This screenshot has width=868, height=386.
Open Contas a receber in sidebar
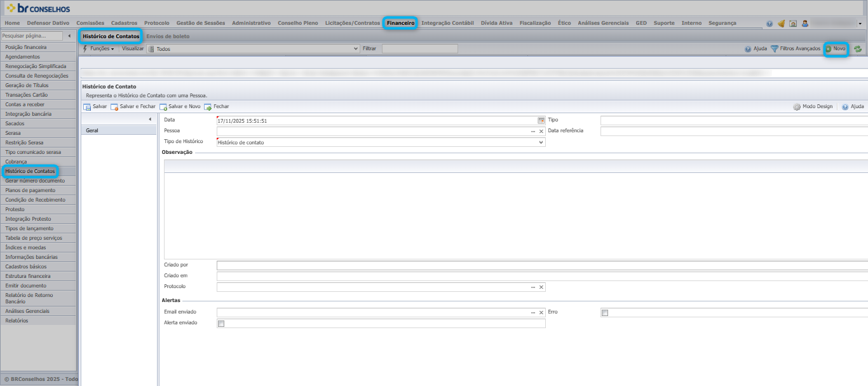[x=38, y=104]
